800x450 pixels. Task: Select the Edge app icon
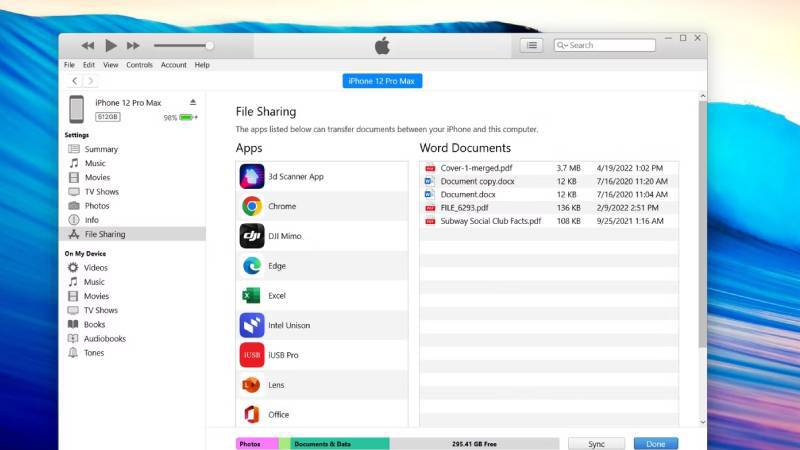252,266
